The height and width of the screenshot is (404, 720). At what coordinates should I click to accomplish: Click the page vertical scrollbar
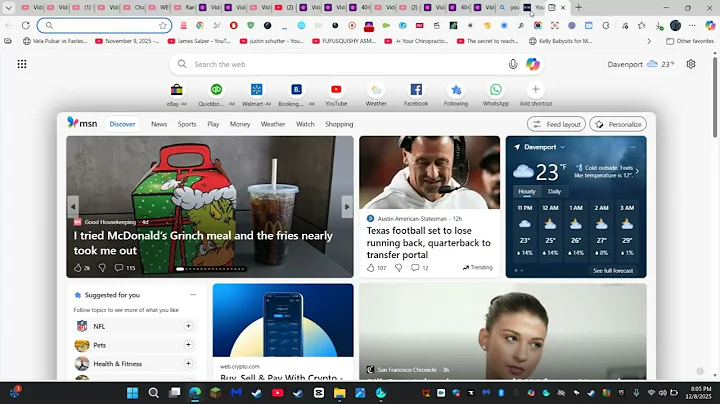coord(715,97)
